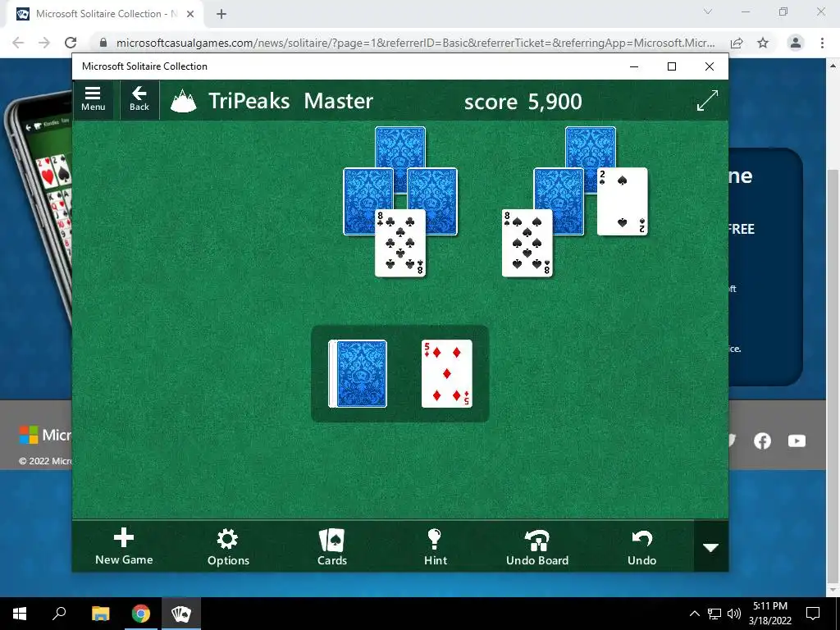Open the tab search chevron
The width and height of the screenshot is (840, 630).
pyautogui.click(x=708, y=11)
